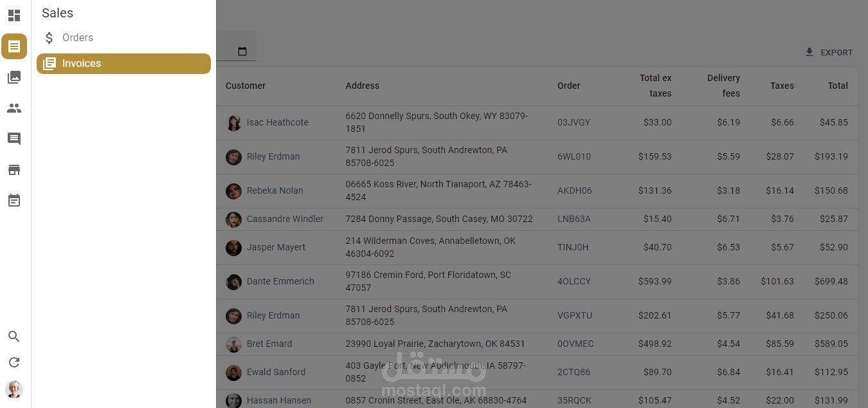
Task: Click the store front sidebar icon
Action: coord(14,170)
